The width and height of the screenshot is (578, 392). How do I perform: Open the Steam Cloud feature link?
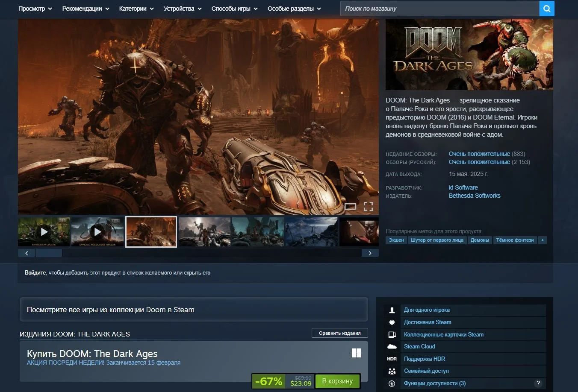click(419, 347)
